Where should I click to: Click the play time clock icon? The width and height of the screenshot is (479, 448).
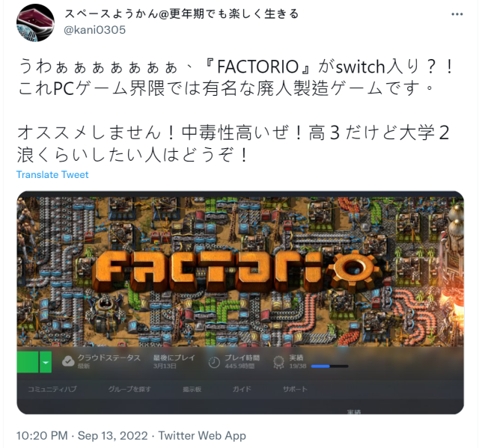pos(214,362)
